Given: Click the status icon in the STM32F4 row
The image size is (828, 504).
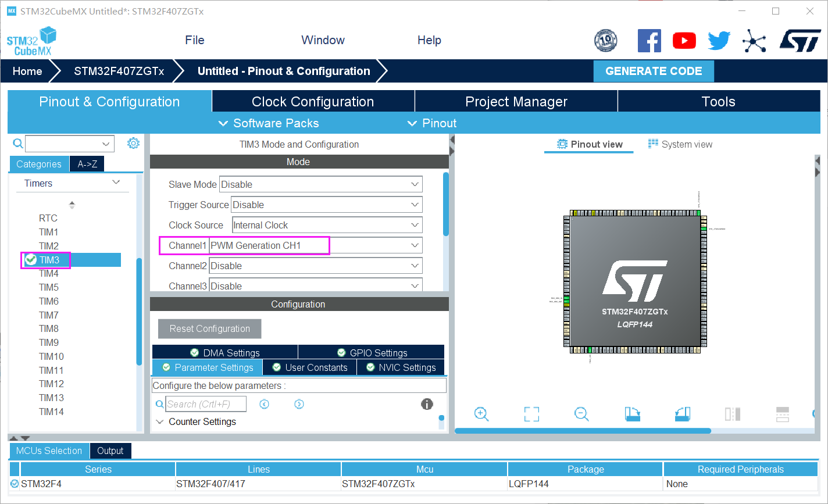Looking at the screenshot, I should 15,484.
